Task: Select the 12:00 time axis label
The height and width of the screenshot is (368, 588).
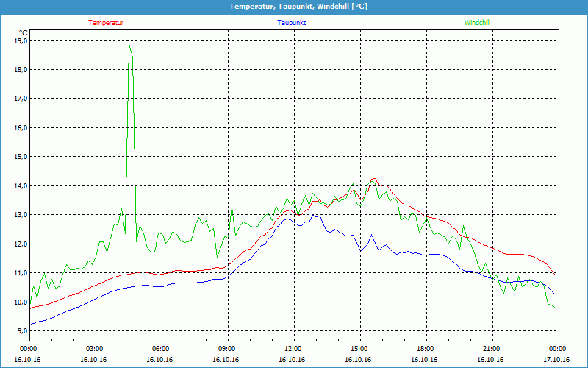Action: click(x=293, y=349)
